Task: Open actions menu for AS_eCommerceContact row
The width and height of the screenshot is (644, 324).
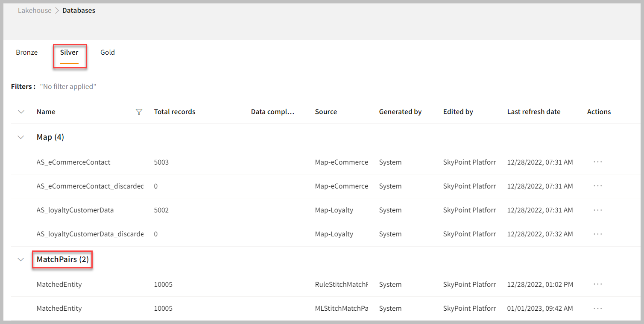Action: [597, 162]
